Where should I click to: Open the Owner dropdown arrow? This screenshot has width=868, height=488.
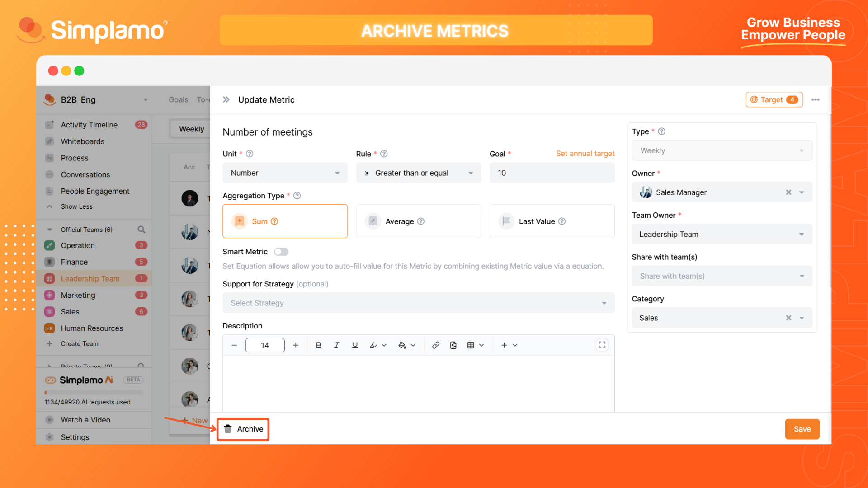tap(802, 192)
